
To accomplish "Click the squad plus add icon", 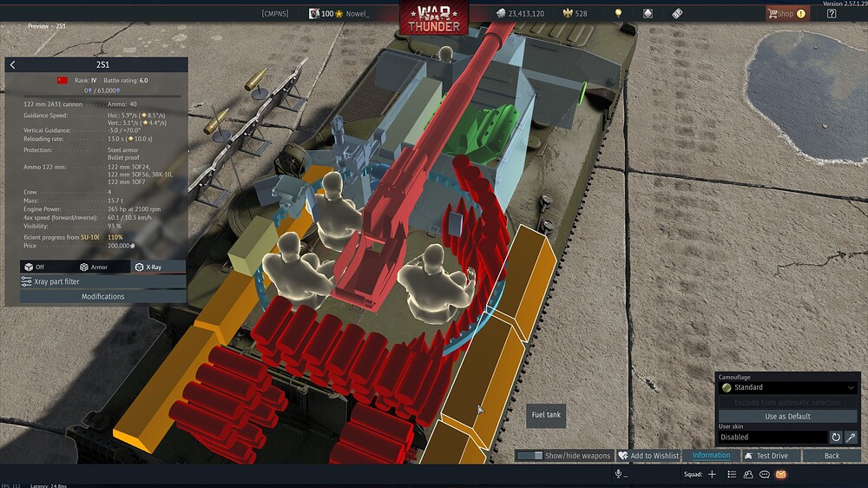I will pyautogui.click(x=713, y=474).
